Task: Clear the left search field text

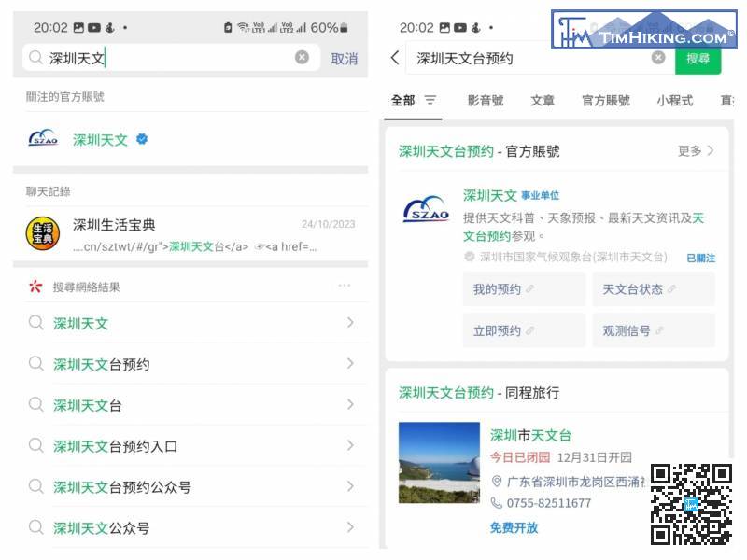Action: (x=302, y=58)
